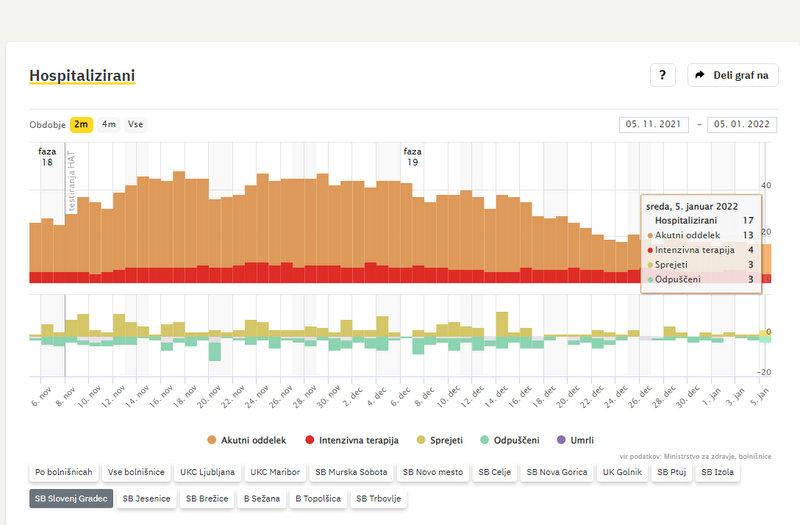Image resolution: width=800 pixels, height=525 pixels.
Task: Click the faza 19 marker on chart
Action: [x=412, y=156]
